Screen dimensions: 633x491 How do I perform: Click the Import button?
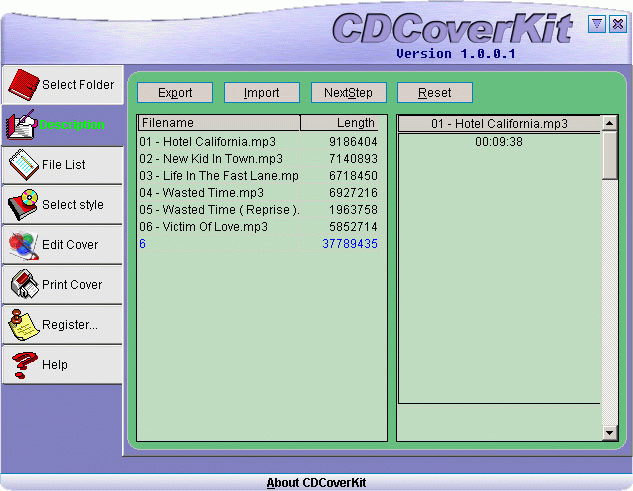point(262,93)
